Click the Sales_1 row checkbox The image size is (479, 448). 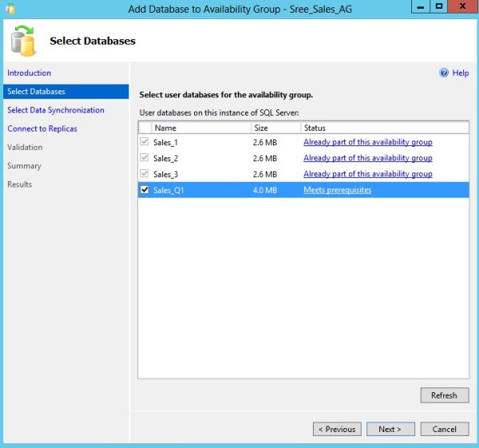tap(144, 142)
